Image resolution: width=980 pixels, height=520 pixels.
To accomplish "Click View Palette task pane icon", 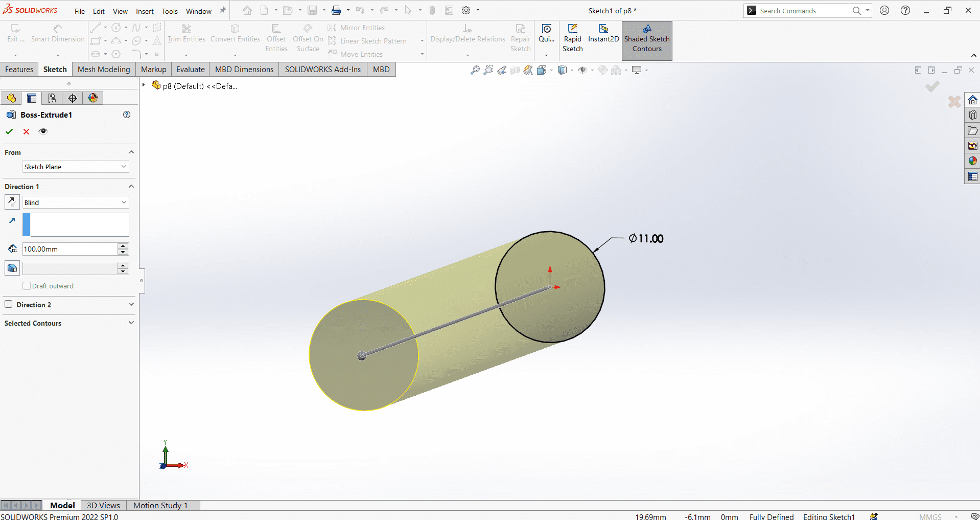I will click(x=972, y=146).
